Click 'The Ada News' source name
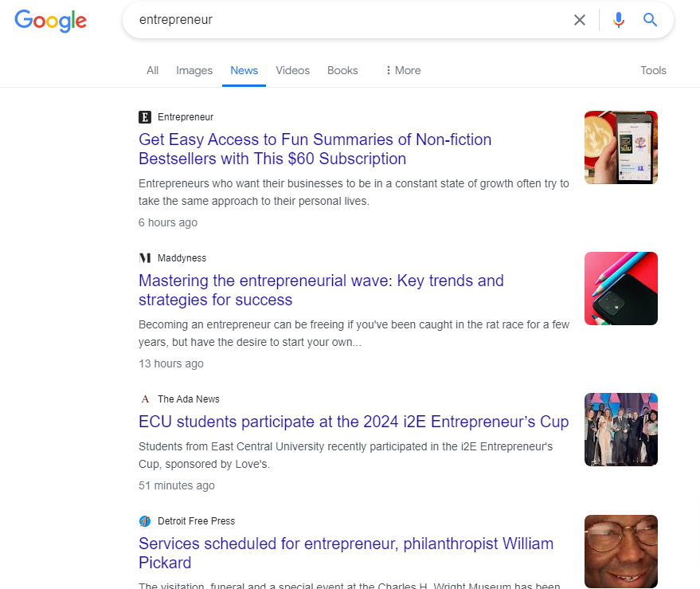The height and width of the screenshot is (589, 700). 189,399
